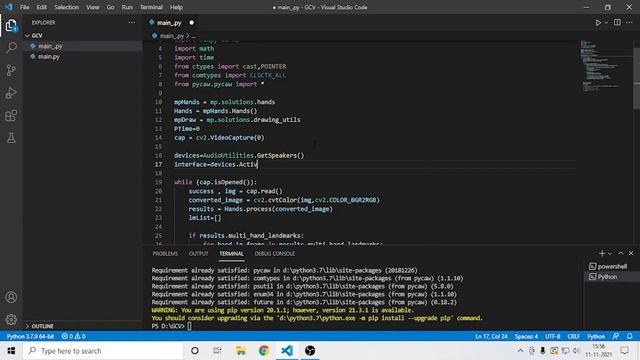Collapse the GCV folder section
Viewport: 640px width, 360px height.
pyautogui.click(x=37, y=36)
